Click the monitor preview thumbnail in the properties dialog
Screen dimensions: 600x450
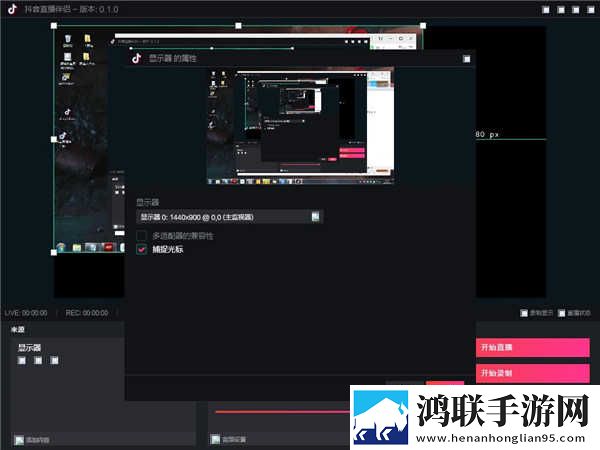pos(300,126)
